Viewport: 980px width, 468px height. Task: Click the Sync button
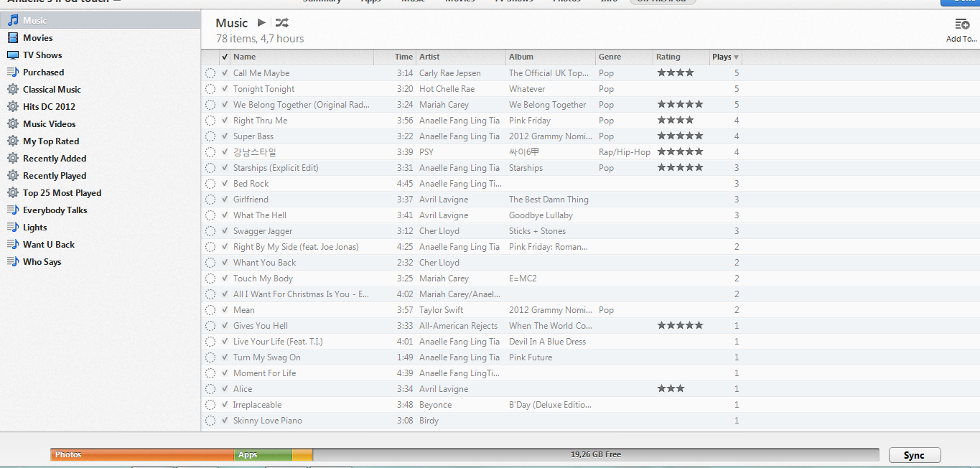pos(915,455)
